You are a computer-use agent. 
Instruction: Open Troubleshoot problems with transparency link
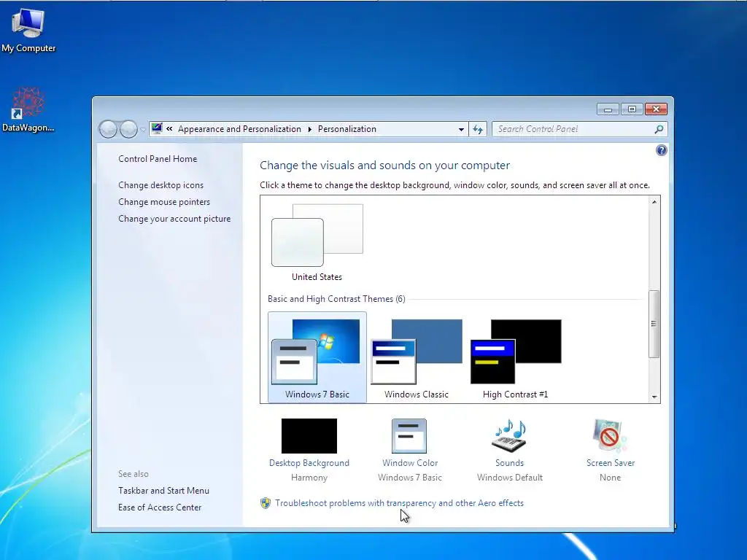[399, 503]
